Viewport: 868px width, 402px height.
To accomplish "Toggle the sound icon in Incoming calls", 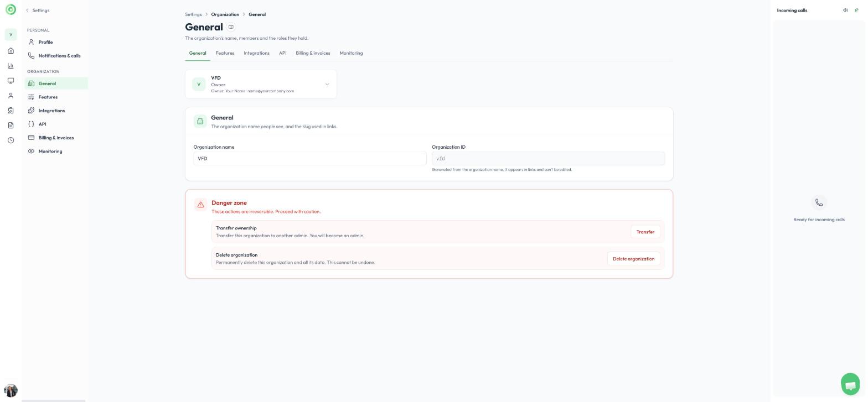I will click(845, 11).
